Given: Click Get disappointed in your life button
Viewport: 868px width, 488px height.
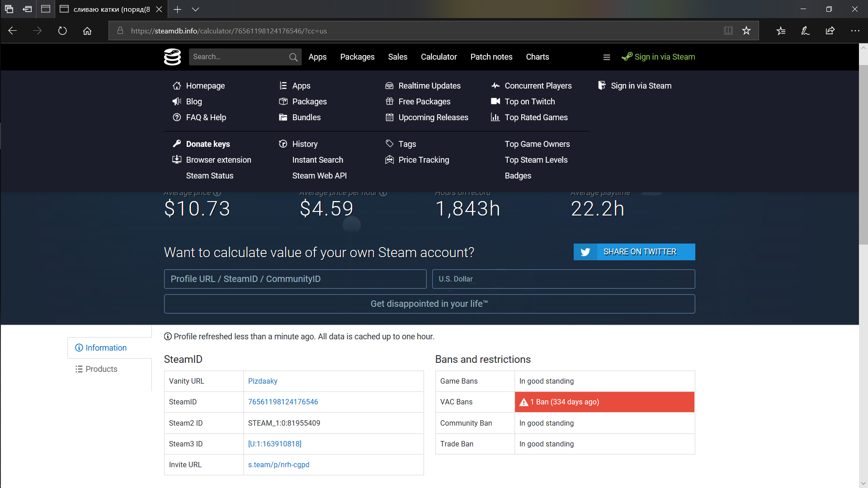Looking at the screenshot, I should point(429,304).
